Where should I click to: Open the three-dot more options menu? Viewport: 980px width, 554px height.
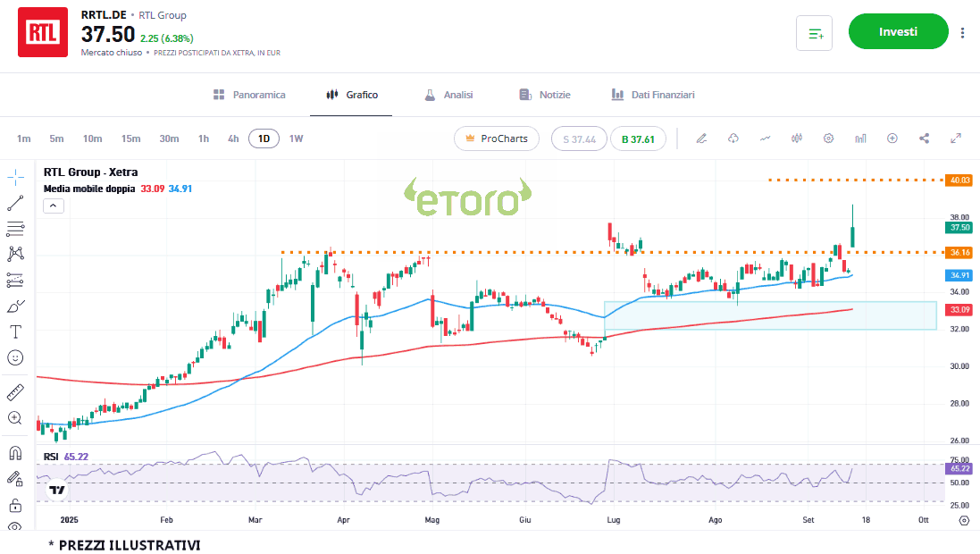tap(962, 33)
